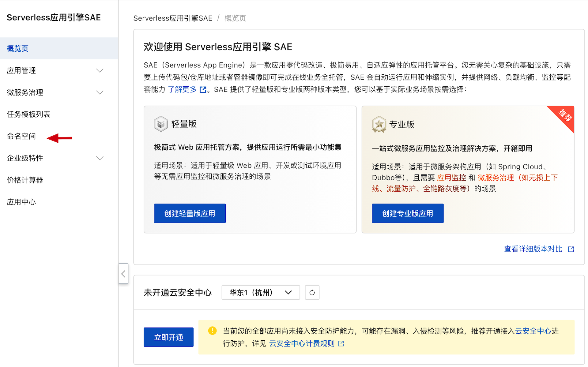Click the Serverless应用引擎SAE breadcrumb
The height and width of the screenshot is (367, 588).
pyautogui.click(x=173, y=18)
